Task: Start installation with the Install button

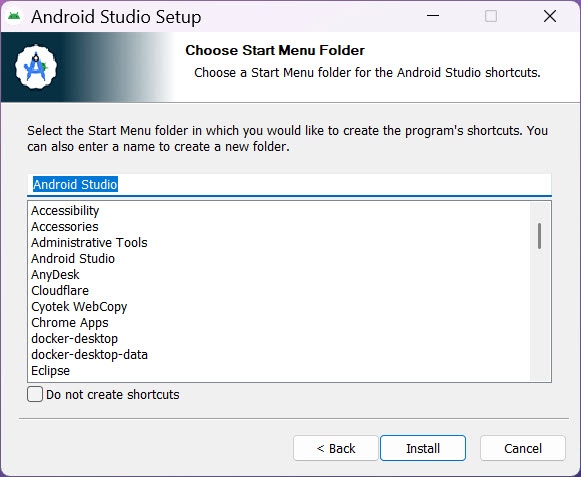Action: pyautogui.click(x=423, y=448)
